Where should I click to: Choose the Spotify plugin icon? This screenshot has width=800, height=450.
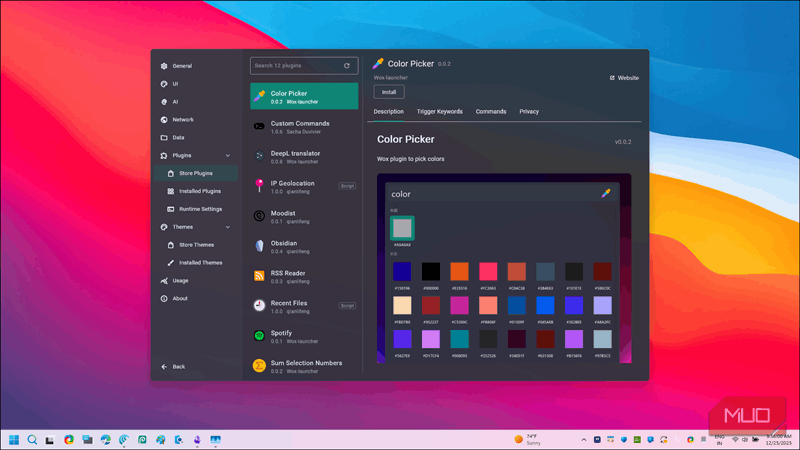pos(259,336)
